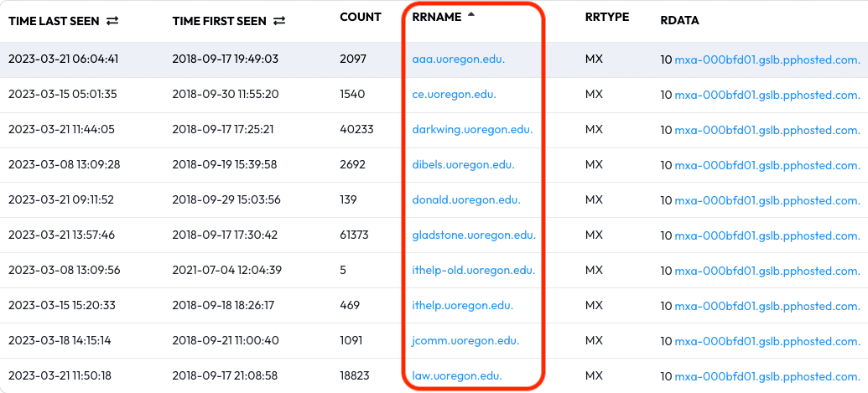Click RDATA mail server link in ithelp-old row
This screenshot has height=393, width=868.
pos(768,271)
